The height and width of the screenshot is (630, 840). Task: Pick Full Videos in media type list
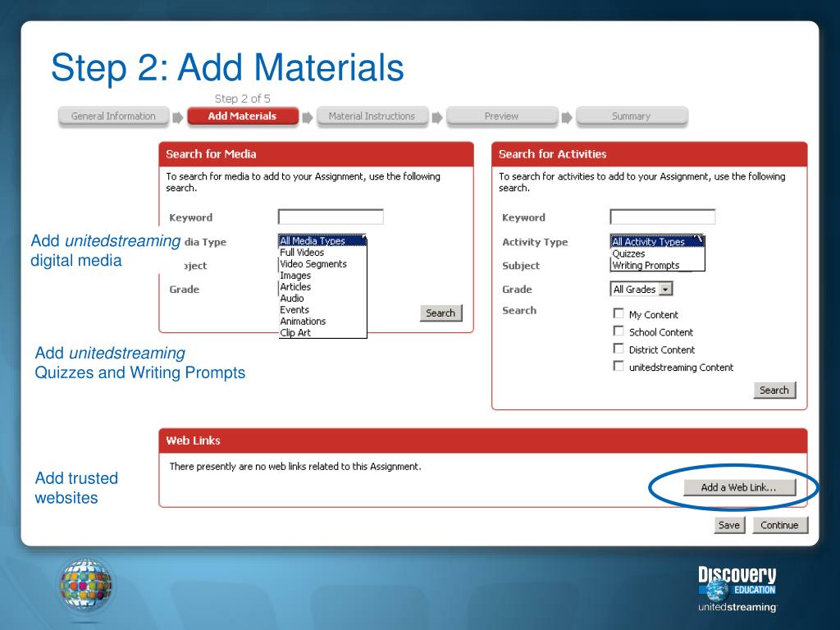pyautogui.click(x=322, y=253)
